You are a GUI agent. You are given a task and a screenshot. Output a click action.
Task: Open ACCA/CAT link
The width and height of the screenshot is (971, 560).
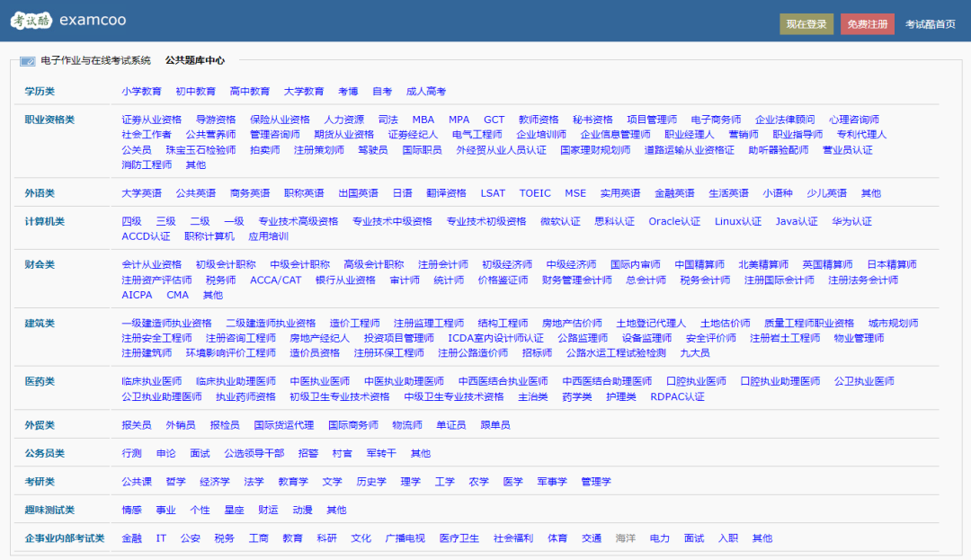pyautogui.click(x=276, y=280)
